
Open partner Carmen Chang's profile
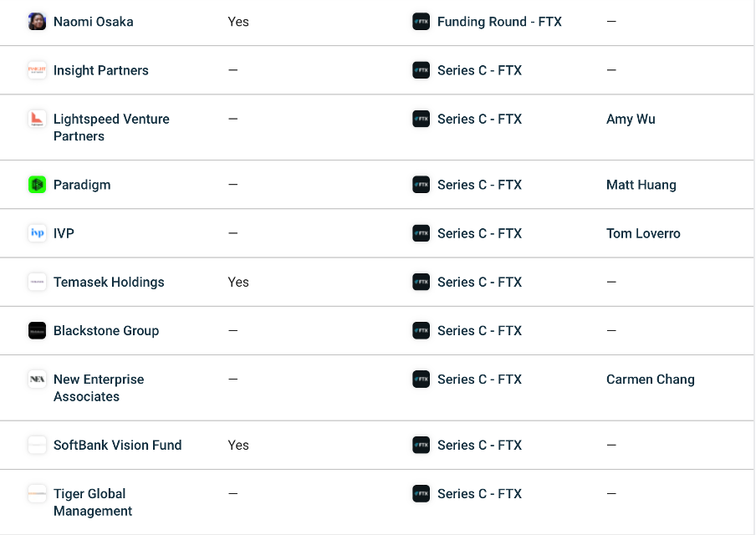pyautogui.click(x=650, y=380)
